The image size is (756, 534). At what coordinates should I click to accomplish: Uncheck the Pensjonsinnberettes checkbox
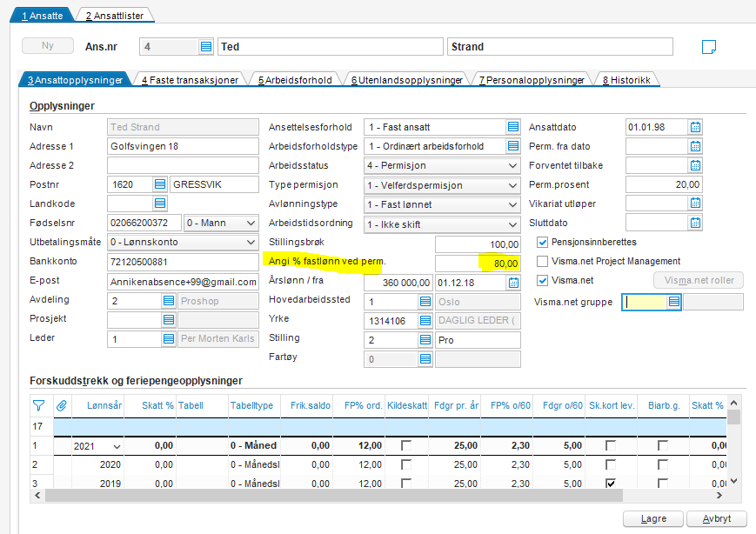click(x=543, y=242)
